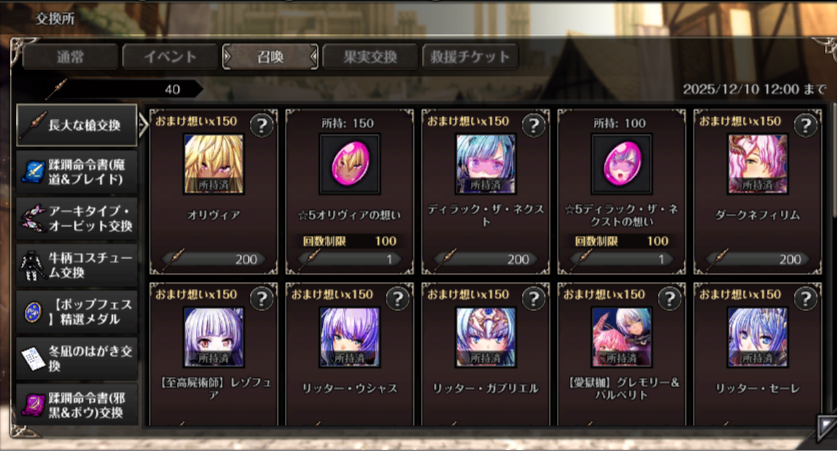Select 長大な槍交換 in the sidebar
Viewport: 838px width, 453px height.
tap(77, 126)
